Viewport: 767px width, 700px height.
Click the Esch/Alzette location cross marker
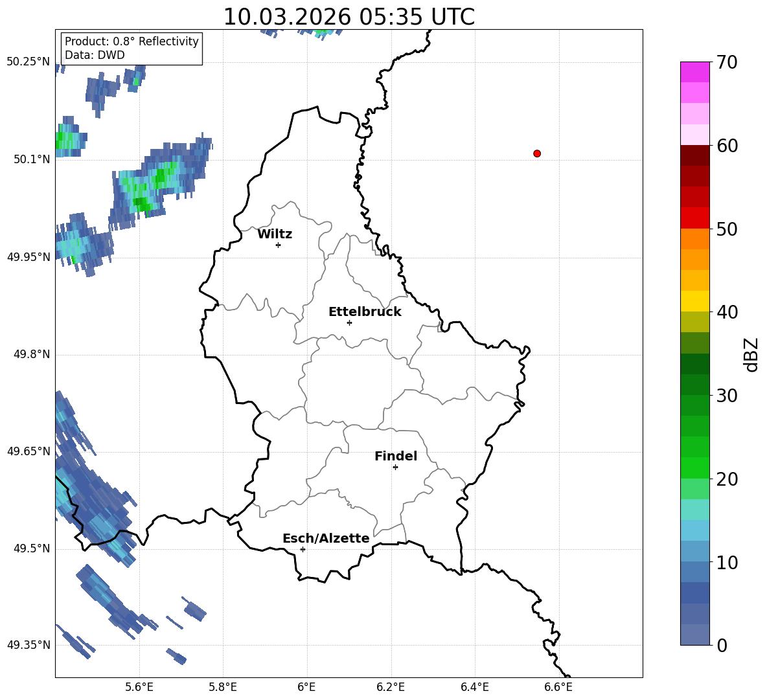click(x=303, y=549)
